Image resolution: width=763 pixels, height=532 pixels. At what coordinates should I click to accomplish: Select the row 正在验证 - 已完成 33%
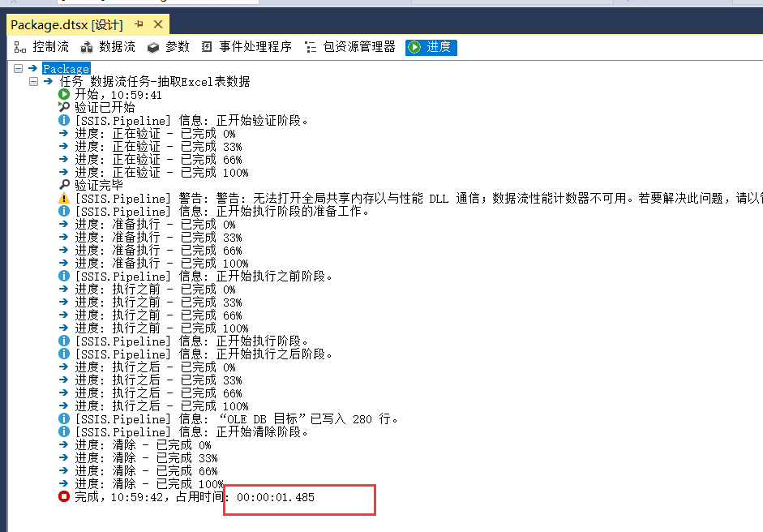pyautogui.click(x=158, y=147)
